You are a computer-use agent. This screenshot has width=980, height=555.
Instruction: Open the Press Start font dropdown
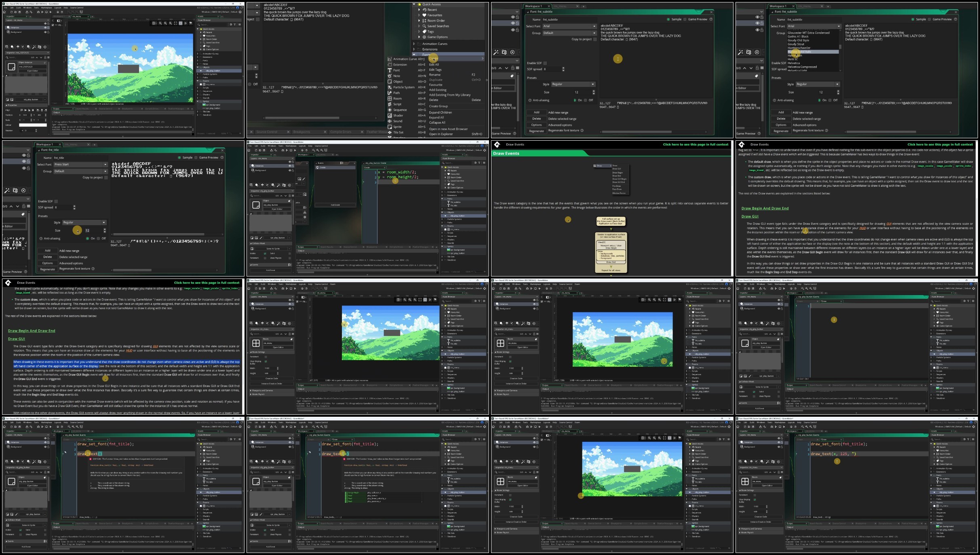(x=80, y=165)
